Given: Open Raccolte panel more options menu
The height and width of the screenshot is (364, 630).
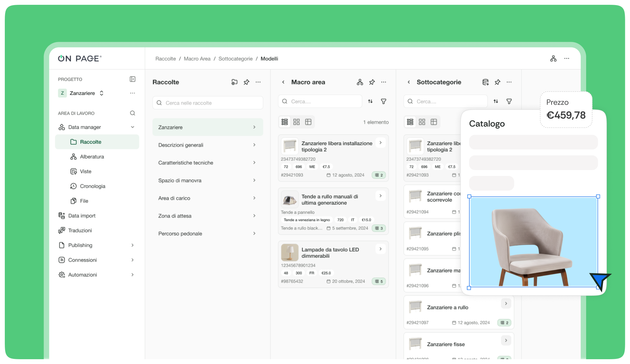Looking at the screenshot, I should 258,82.
